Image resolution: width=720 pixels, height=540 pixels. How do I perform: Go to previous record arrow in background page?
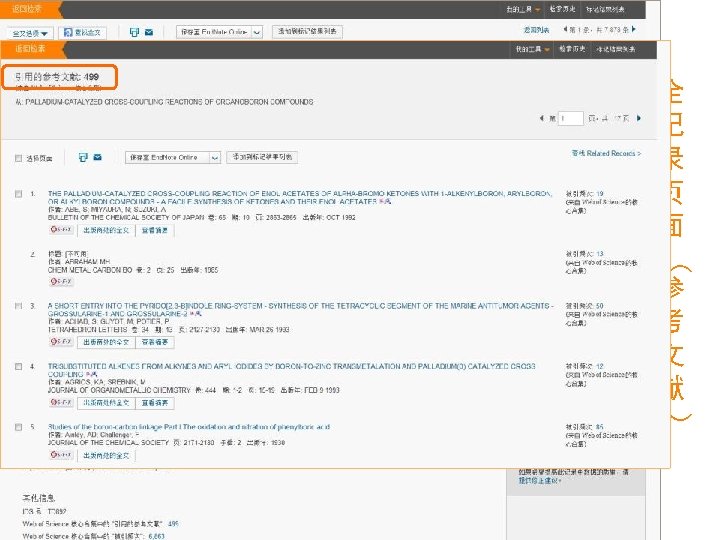click(x=565, y=29)
